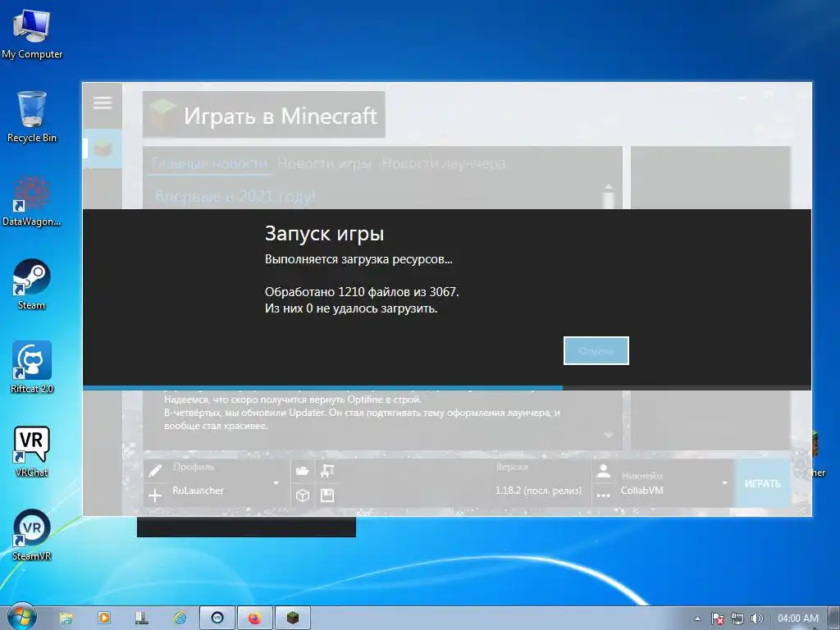Open the game folder icon
840x630 pixels.
click(303, 471)
